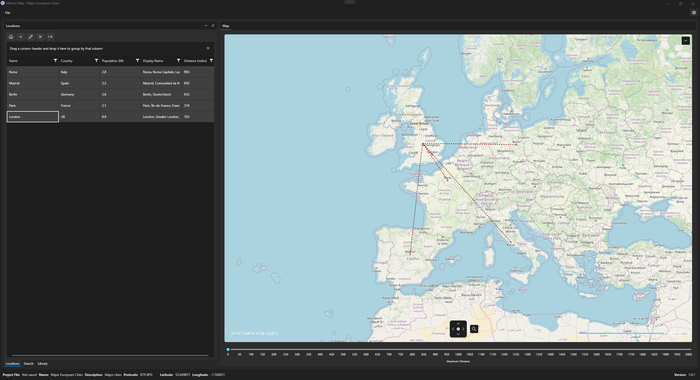Click the map search magnifier button
Screen dimensions: 700x380
pyautogui.click(x=474, y=329)
